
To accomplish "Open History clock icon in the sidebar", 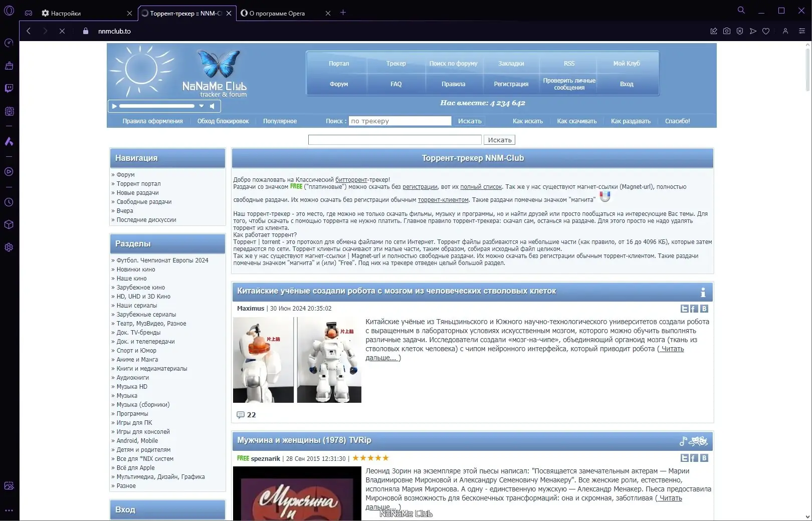I will coord(9,202).
